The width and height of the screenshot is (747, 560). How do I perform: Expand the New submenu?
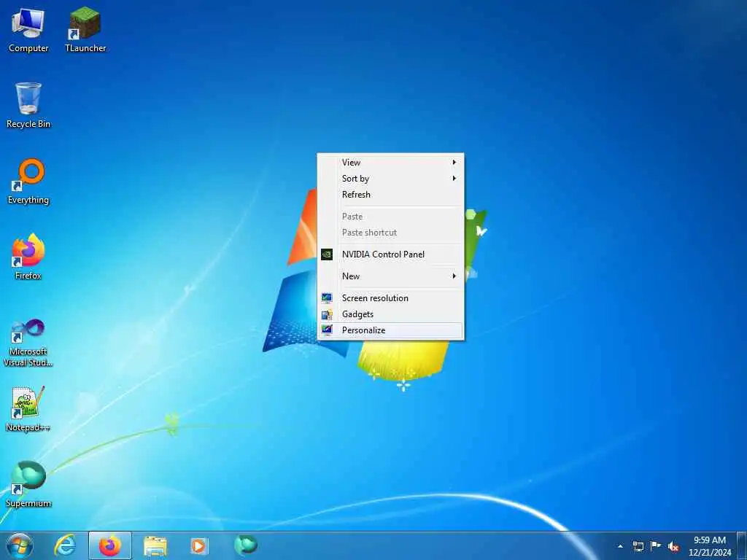tap(390, 276)
